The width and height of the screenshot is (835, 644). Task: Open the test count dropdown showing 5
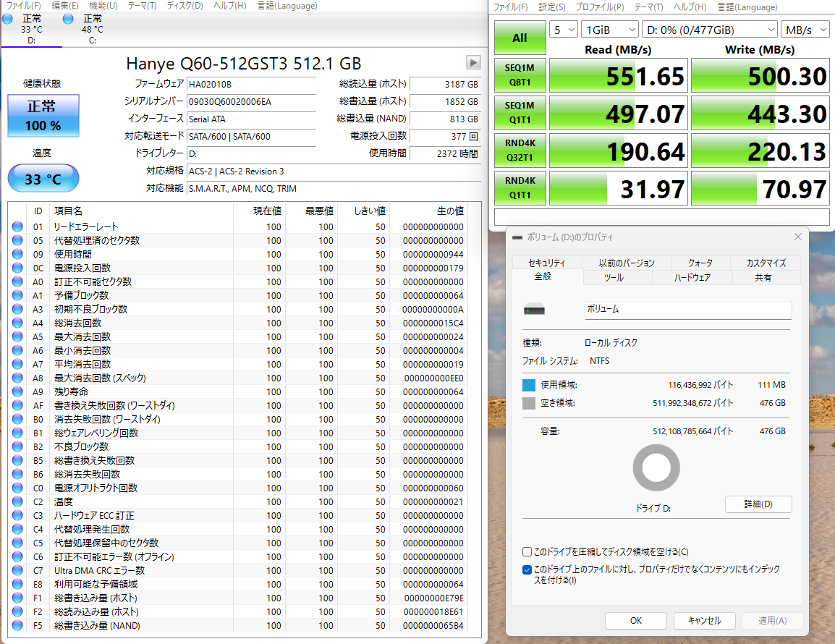pos(564,30)
